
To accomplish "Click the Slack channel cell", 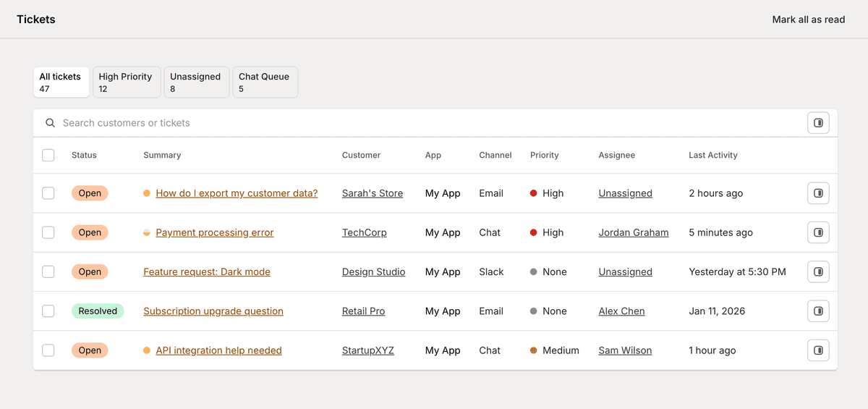I will (x=491, y=271).
